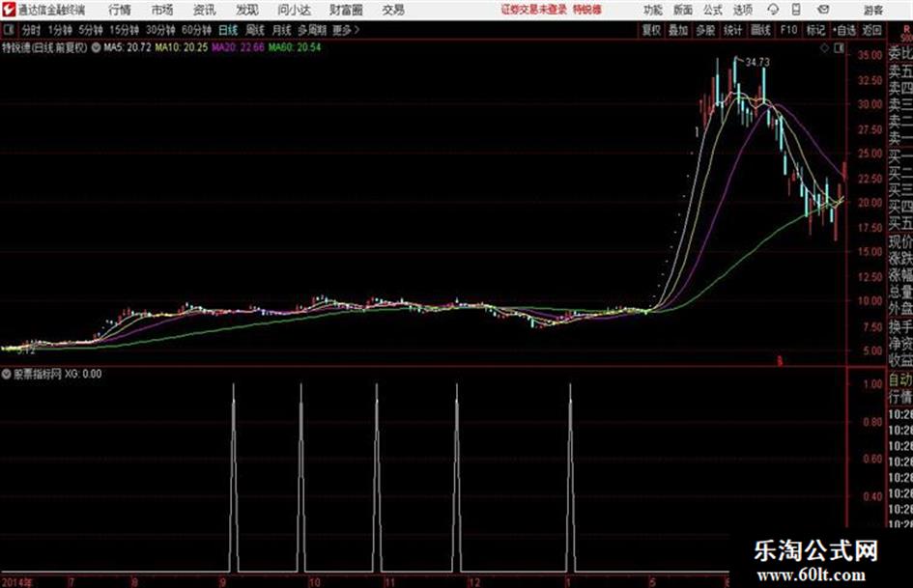
Task: Select the 月线 monthly period tab
Action: click(282, 30)
